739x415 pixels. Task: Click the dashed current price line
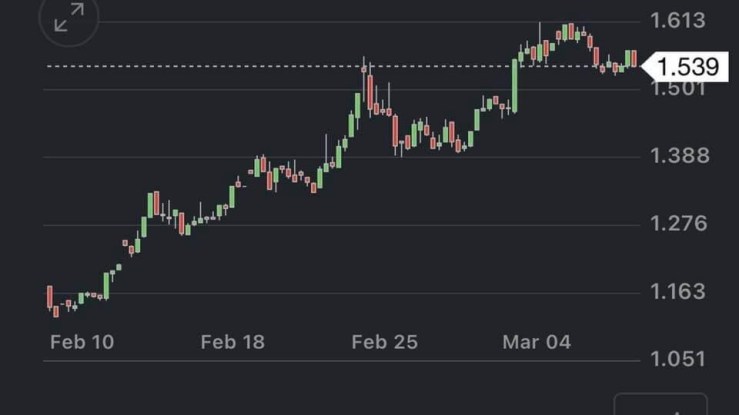tap(300, 66)
